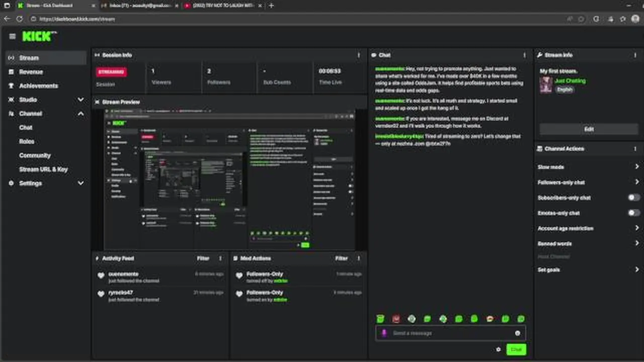Reload the page with browser refresh icon
The height and width of the screenshot is (362, 644).
click(x=19, y=19)
